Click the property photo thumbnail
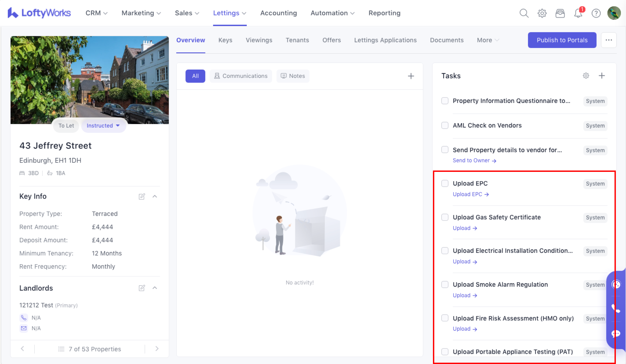626x364 pixels. 89,80
